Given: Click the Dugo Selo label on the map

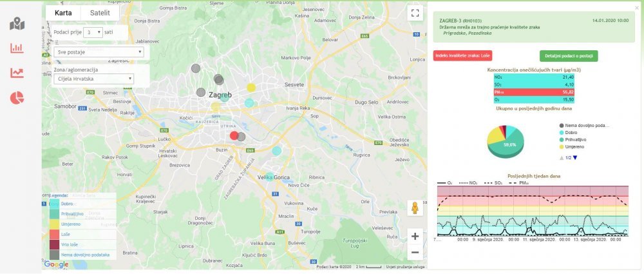Looking at the screenshot, I should [x=366, y=101].
